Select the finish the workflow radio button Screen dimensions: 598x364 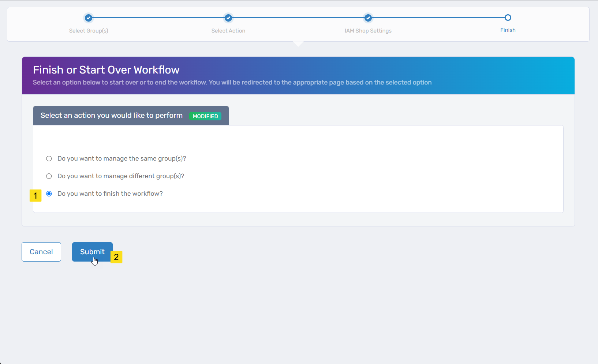49,194
